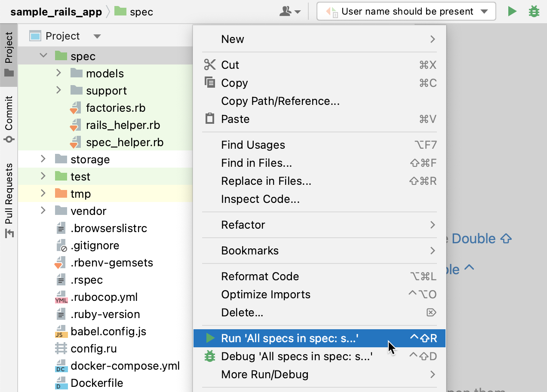Open the New submenu
Screen dimensions: 547x392
[232, 39]
